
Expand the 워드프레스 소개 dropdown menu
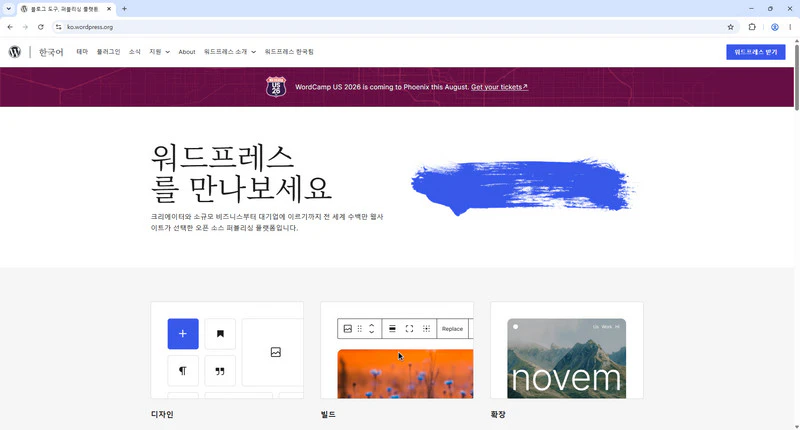click(x=230, y=52)
